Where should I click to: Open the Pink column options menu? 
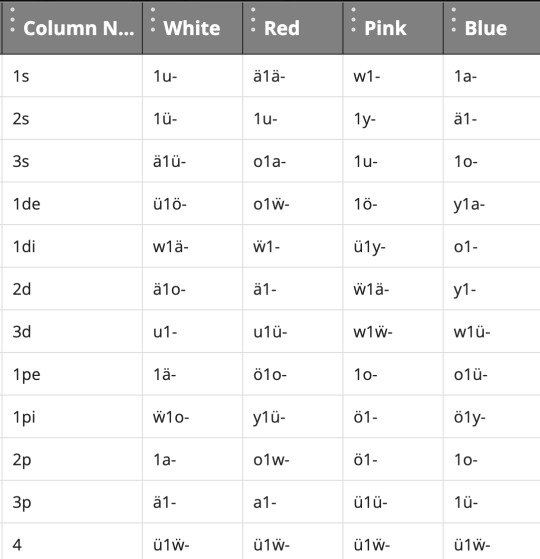353,20
